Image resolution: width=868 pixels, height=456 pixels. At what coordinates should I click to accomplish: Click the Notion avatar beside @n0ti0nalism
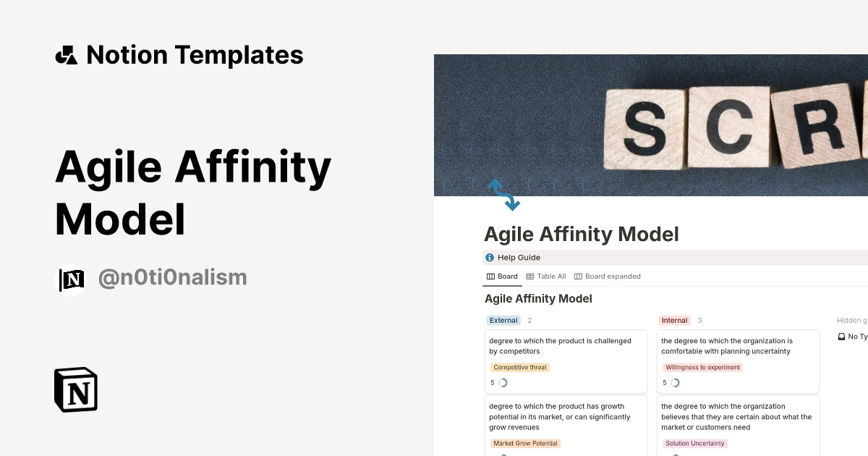point(71,279)
